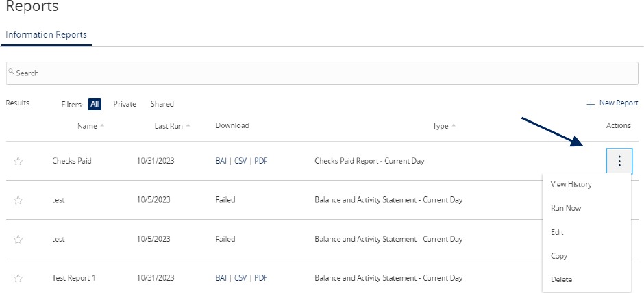This screenshot has width=644, height=293.
Task: Create a New Report
Action: pyautogui.click(x=619, y=103)
